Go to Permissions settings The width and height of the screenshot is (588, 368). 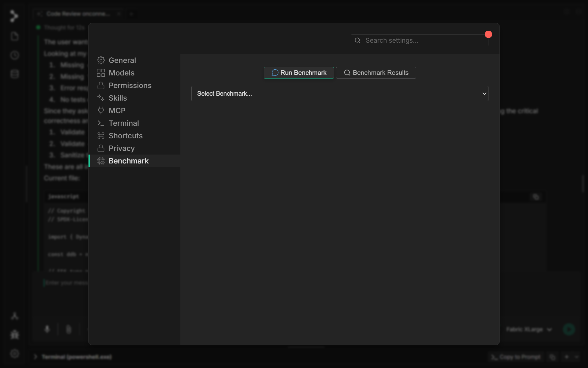coord(134,86)
